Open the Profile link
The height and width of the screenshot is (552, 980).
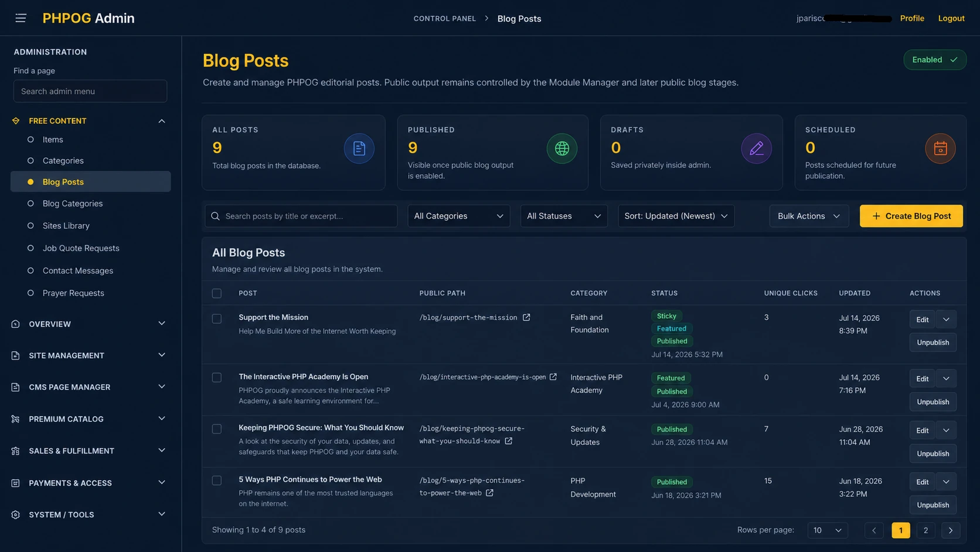[x=912, y=18]
